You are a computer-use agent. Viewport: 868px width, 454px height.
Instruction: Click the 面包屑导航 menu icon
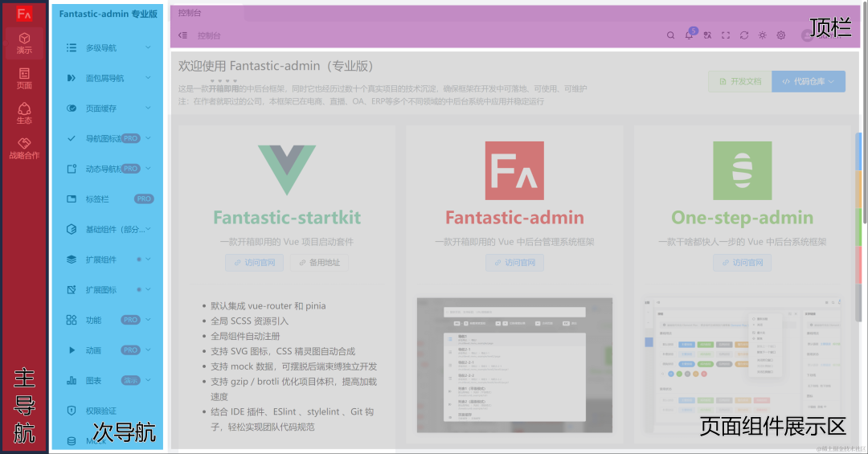pyautogui.click(x=72, y=78)
